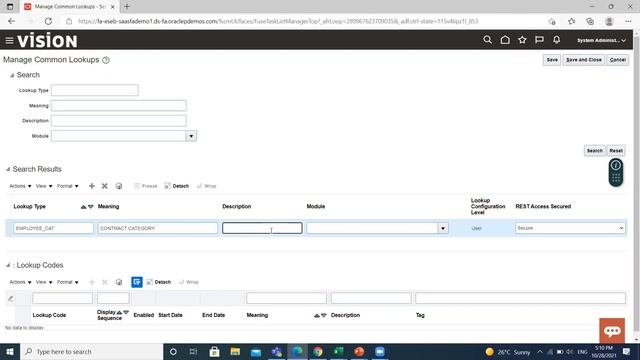Image resolution: width=640 pixels, height=360 pixels.
Task: Sort Lookup Type column ascending
Action: [x=83, y=207]
